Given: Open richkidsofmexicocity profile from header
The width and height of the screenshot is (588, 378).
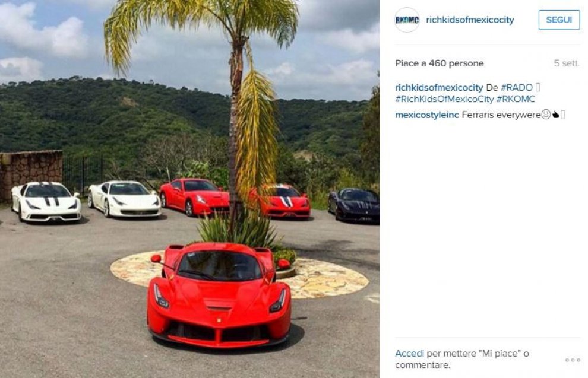Looking at the screenshot, I should coord(470,20).
